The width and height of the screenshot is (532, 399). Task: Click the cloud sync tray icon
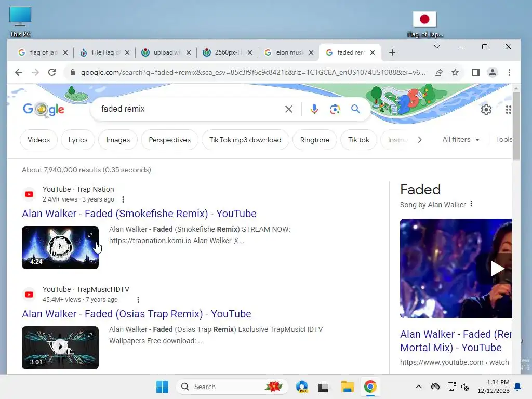[x=435, y=387]
